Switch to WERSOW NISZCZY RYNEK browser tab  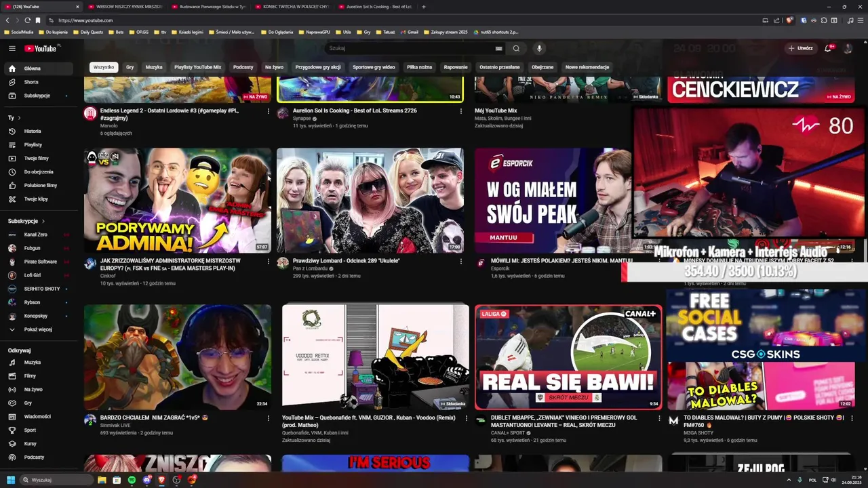pyautogui.click(x=125, y=7)
